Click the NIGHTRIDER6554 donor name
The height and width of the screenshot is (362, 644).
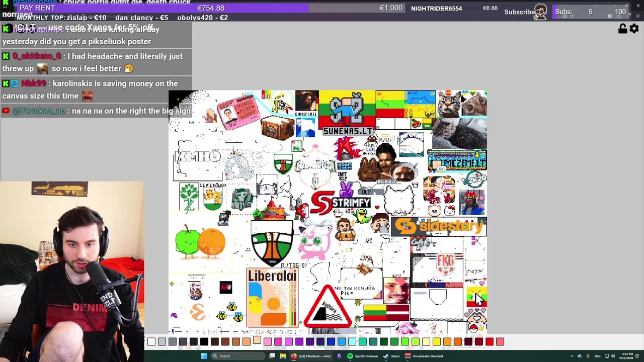click(x=436, y=8)
